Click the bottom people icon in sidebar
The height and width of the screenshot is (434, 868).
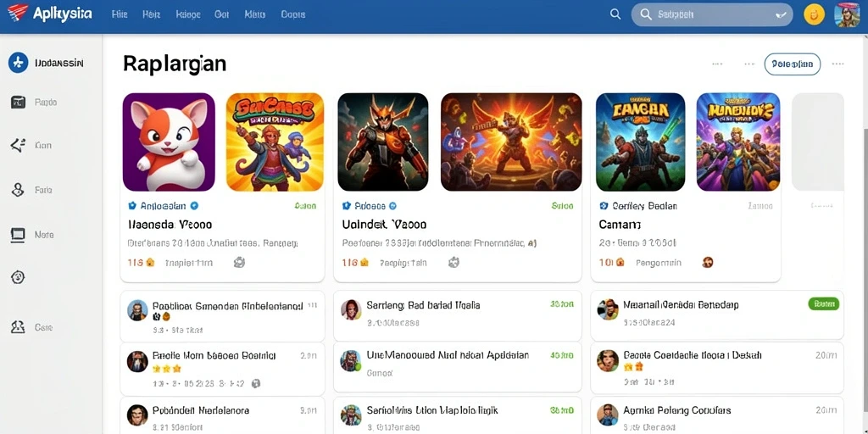(18, 327)
